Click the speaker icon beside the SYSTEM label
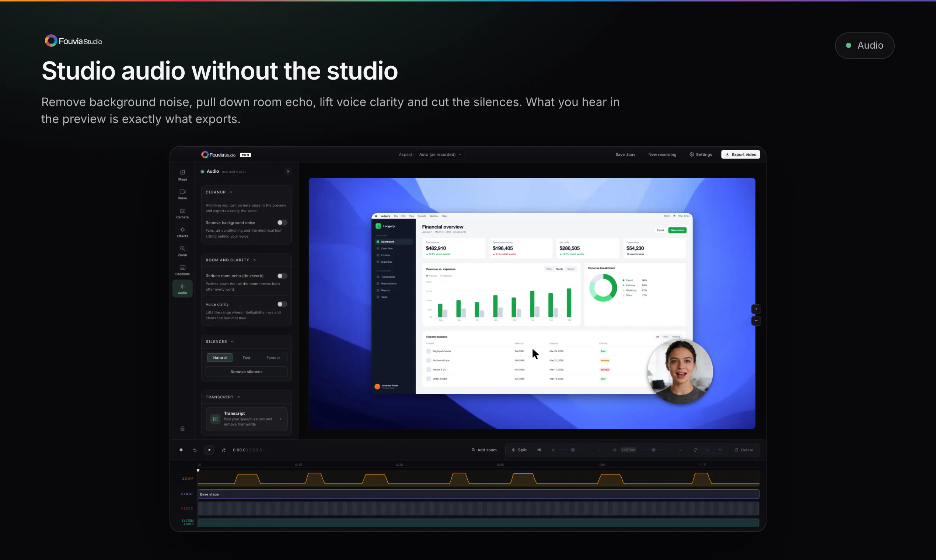 pos(615,450)
